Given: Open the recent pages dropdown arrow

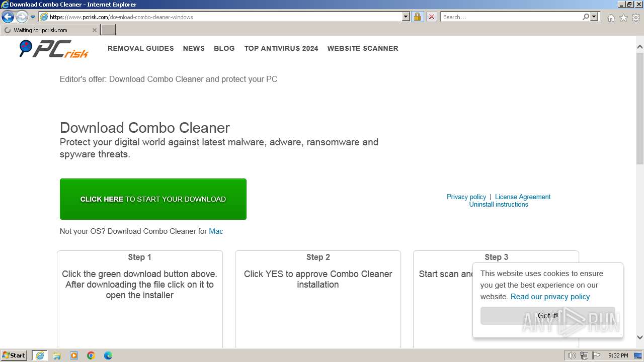Looking at the screenshot, I should tap(33, 17).
